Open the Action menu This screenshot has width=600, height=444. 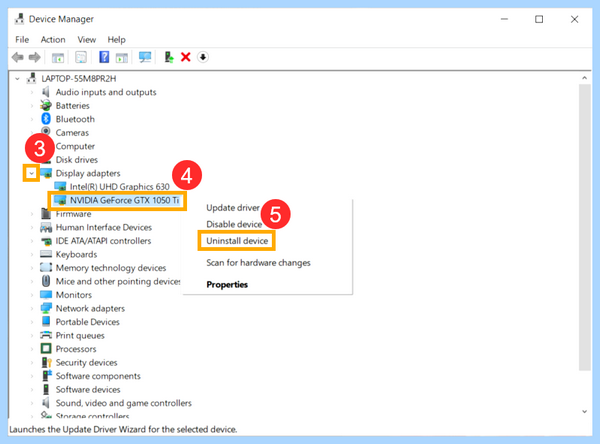click(x=53, y=39)
